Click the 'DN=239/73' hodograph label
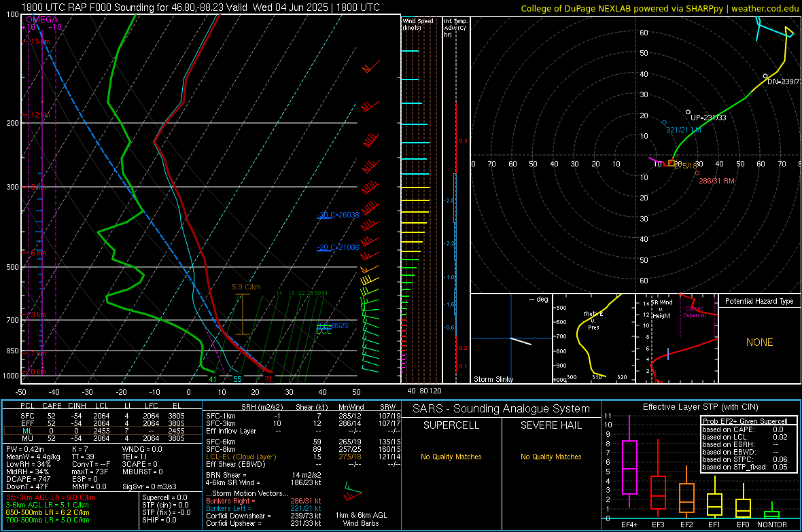The height and width of the screenshot is (532, 802). point(784,82)
